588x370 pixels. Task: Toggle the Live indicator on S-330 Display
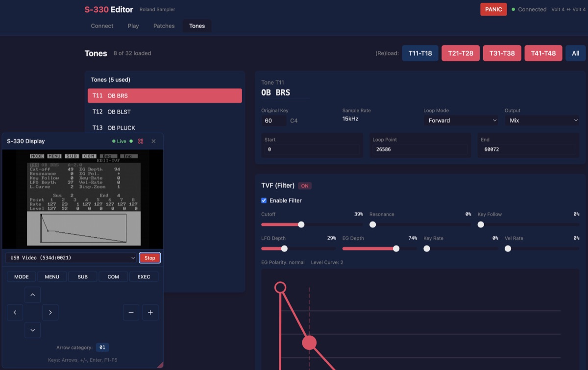pos(120,141)
